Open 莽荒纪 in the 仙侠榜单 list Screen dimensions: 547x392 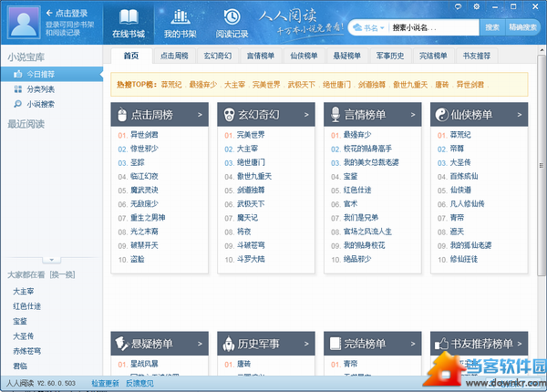click(460, 135)
